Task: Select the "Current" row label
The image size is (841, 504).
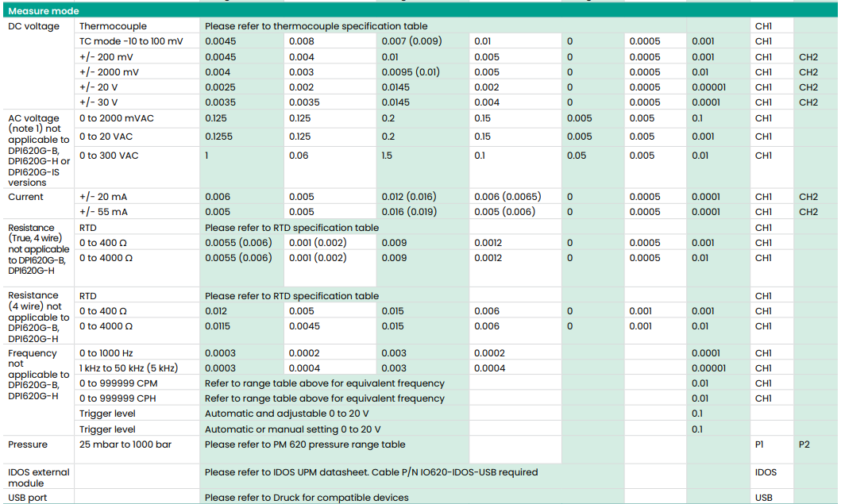Action: (25, 197)
